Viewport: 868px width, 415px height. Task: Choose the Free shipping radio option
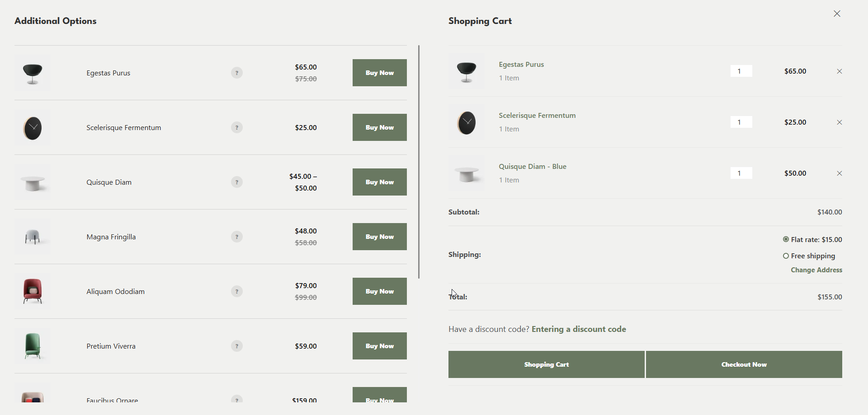[786, 256]
